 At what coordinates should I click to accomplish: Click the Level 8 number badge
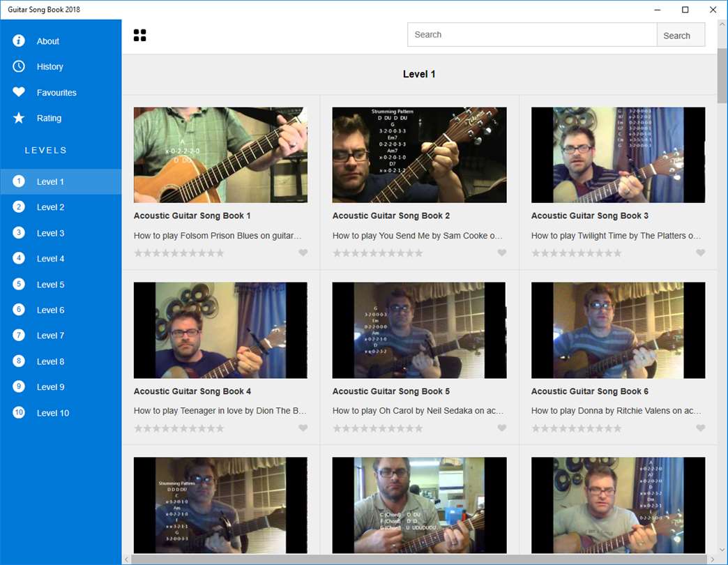click(x=19, y=361)
